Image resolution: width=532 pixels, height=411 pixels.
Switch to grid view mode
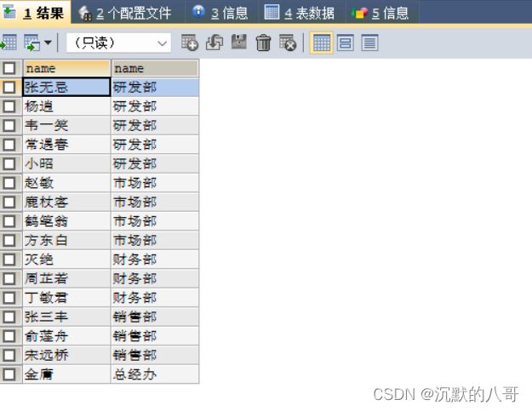321,43
